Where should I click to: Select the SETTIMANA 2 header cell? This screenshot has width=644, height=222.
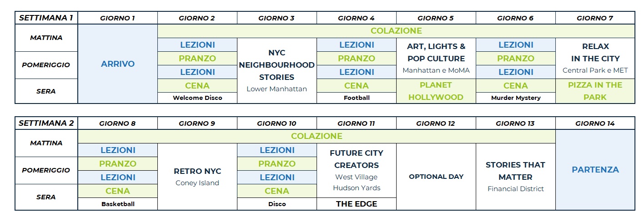(46, 123)
